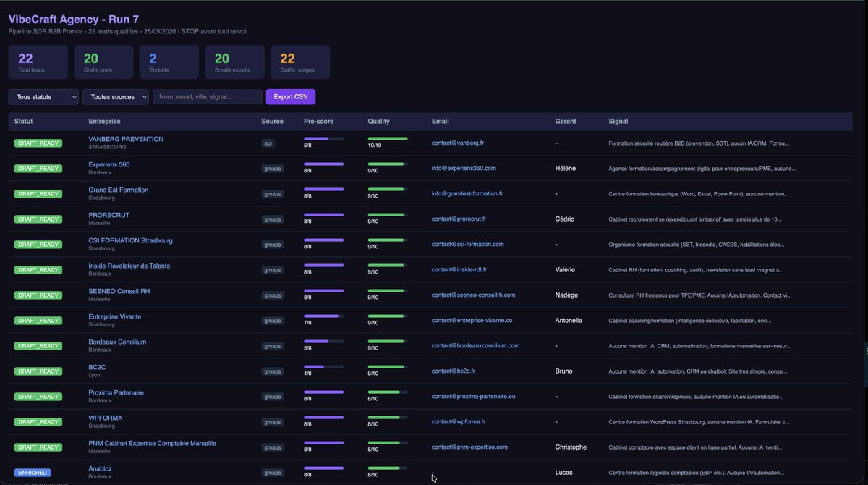Export leads with the Export CSV button

tap(291, 97)
